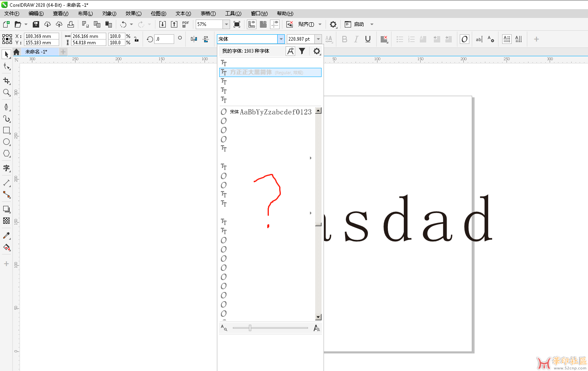The width and height of the screenshot is (588, 371).
Task: Open the 文件 menu
Action: click(x=12, y=14)
